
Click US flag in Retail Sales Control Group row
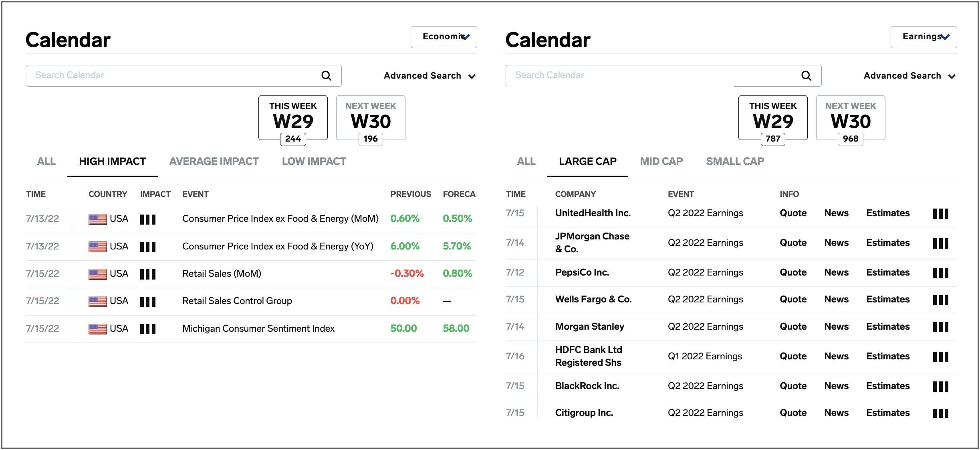pyautogui.click(x=97, y=301)
